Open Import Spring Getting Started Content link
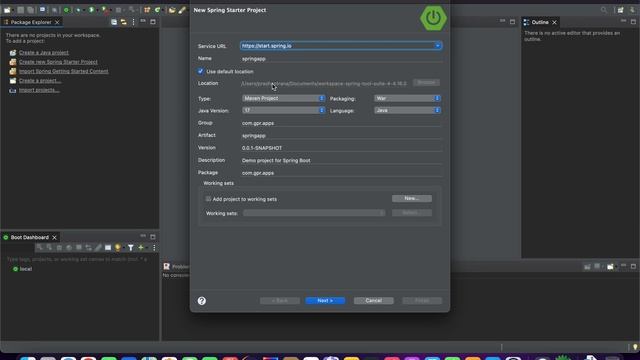This screenshot has height=360, width=640. pyautogui.click(x=64, y=71)
